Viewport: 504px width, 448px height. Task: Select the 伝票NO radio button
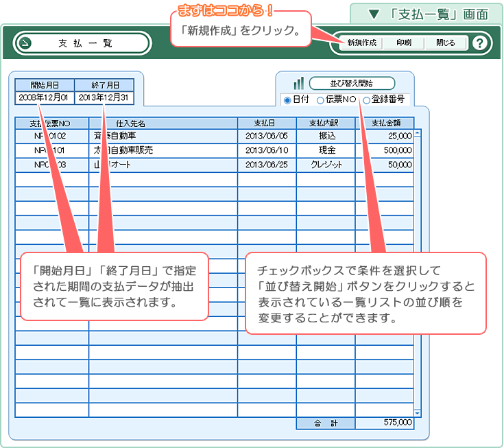[x=320, y=101]
